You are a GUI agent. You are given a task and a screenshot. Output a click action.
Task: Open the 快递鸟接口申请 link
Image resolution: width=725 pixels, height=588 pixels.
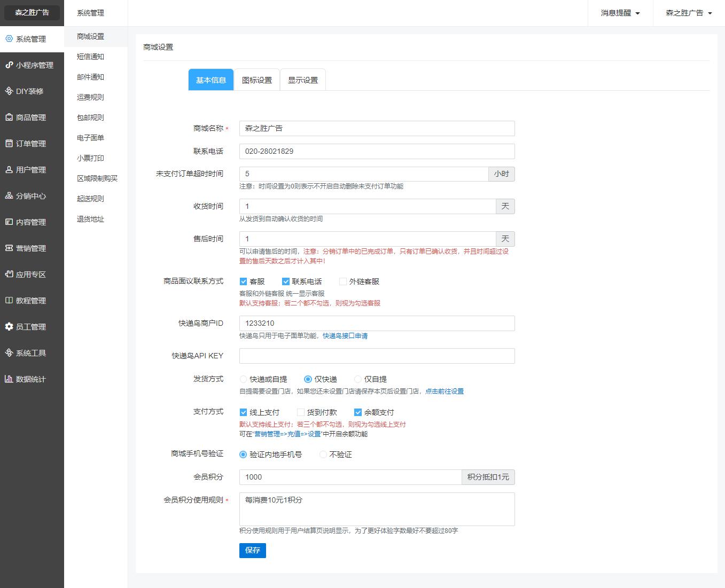click(x=345, y=336)
